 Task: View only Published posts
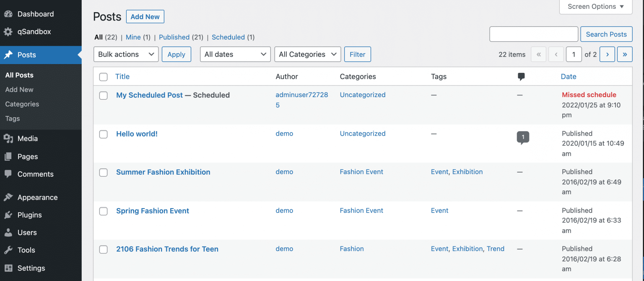click(174, 37)
